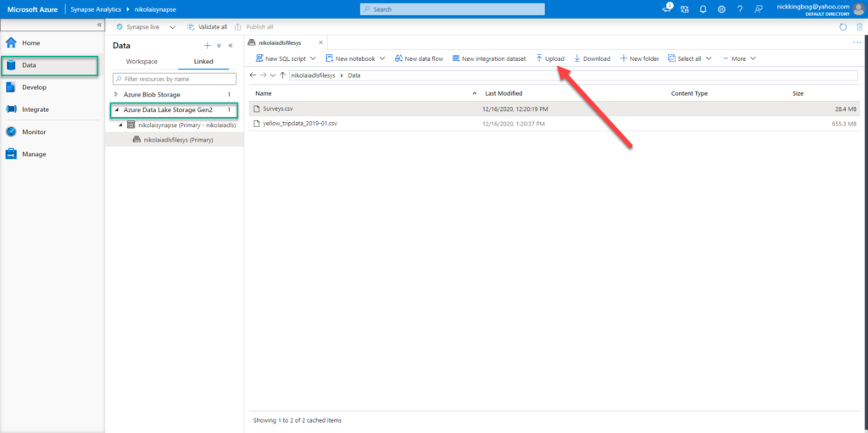The image size is (868, 433).
Task: Collapse Azure Data Lake Storage Gen2 node
Action: tap(116, 110)
